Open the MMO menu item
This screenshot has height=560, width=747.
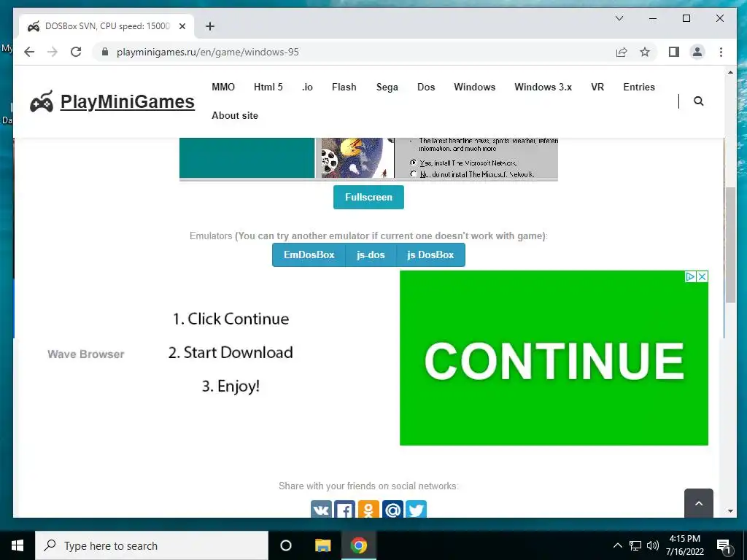point(223,87)
